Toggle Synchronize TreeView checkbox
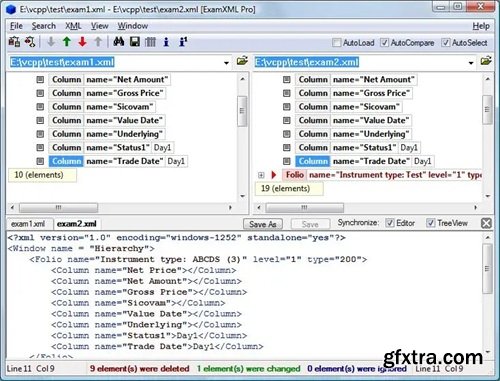 point(431,223)
